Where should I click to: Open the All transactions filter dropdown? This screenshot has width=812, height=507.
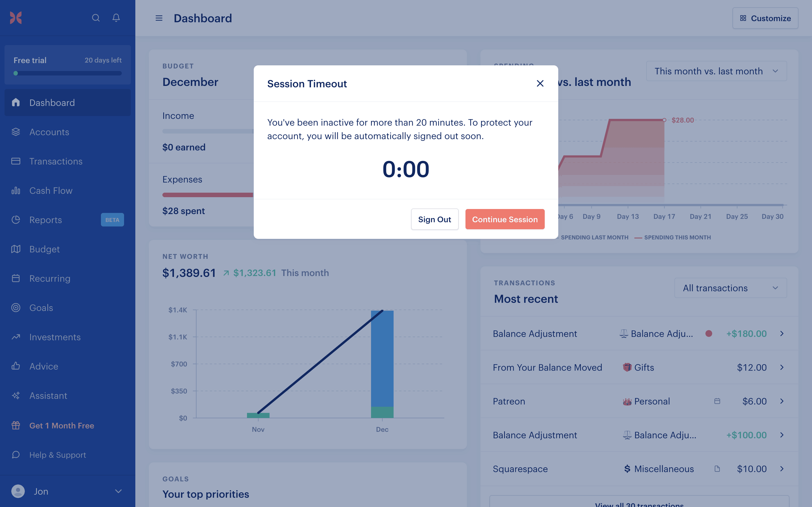[730, 288]
